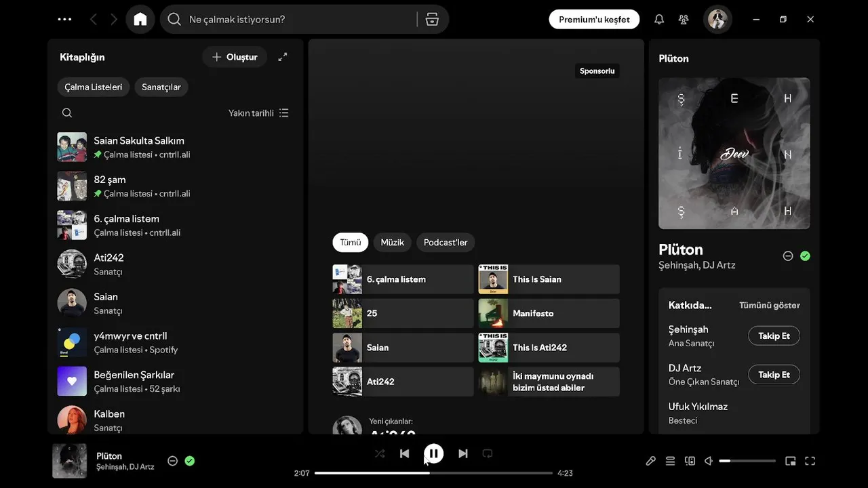Viewport: 868px width, 488px height.
Task: Mute the volume speaker icon
Action: pos(709,461)
